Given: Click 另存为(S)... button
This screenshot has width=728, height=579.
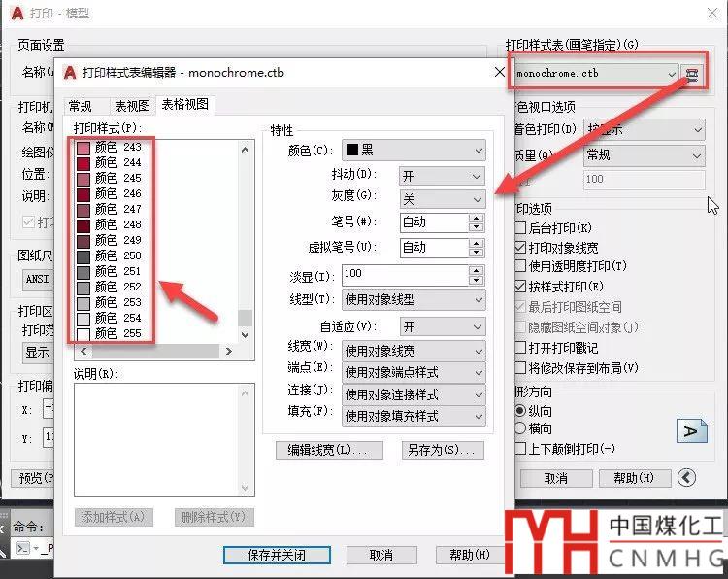Looking at the screenshot, I should (443, 450).
